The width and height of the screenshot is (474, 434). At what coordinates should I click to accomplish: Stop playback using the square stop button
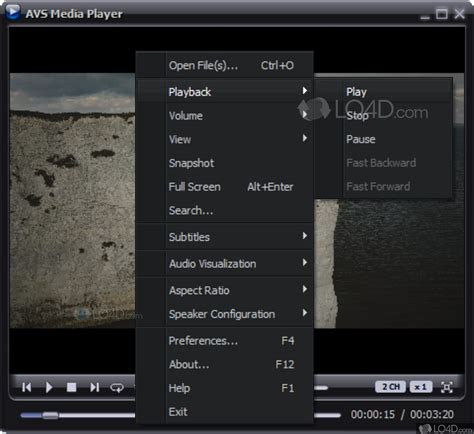tap(71, 387)
